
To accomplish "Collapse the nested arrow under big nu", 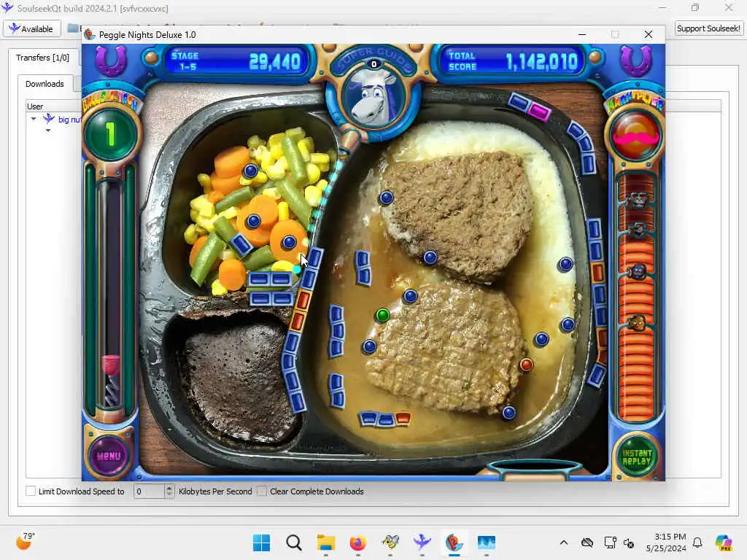I will pyautogui.click(x=48, y=131).
